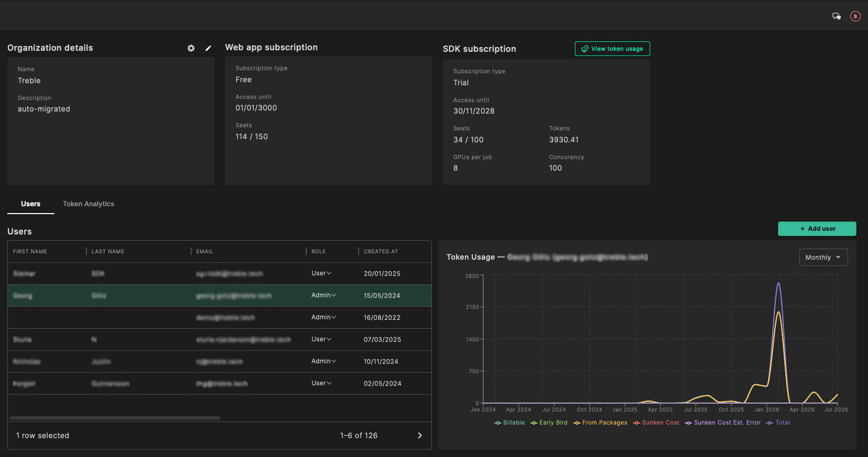Click Web app seats value 114 / 150

pos(252,137)
